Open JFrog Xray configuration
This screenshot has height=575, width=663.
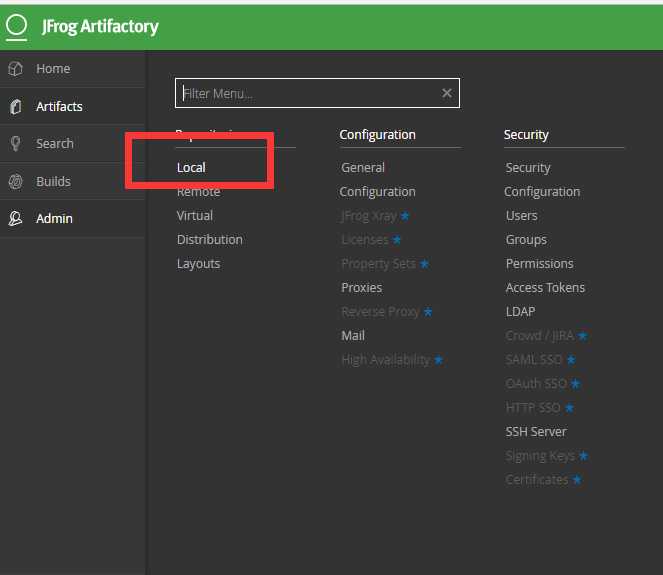click(369, 216)
